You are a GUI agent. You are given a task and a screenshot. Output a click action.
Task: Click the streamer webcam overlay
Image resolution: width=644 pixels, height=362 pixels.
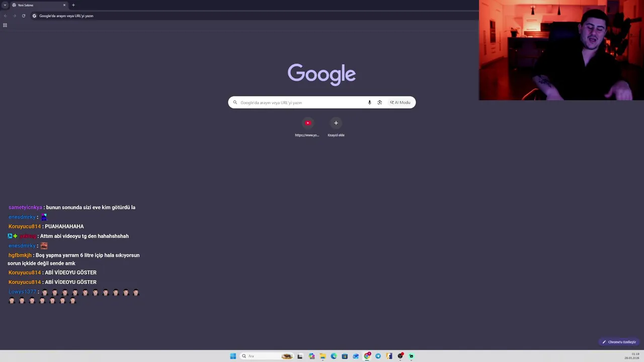tap(561, 50)
